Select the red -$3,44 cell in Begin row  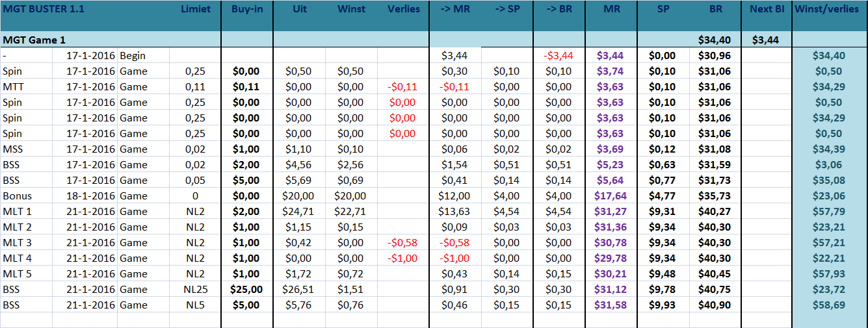559,56
